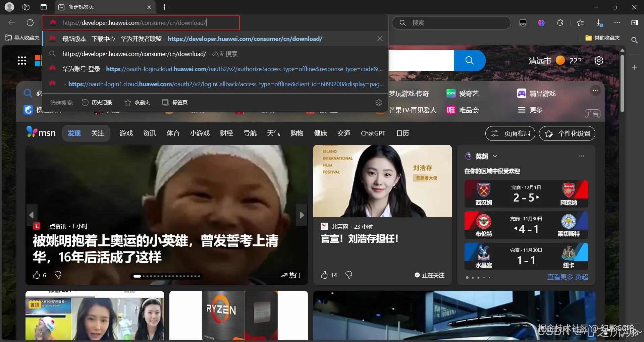644x342 pixels.
Task: Expand 更多 quick links
Action: (x=530, y=110)
